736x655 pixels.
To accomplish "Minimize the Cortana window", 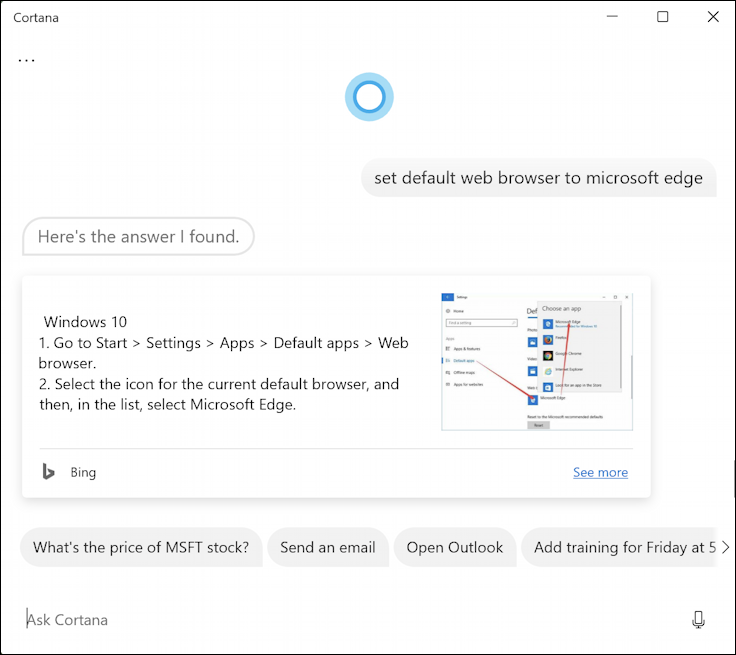I will coord(612,17).
